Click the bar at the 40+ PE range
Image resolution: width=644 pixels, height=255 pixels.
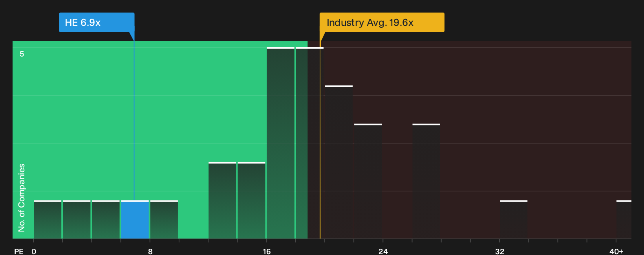(624, 220)
